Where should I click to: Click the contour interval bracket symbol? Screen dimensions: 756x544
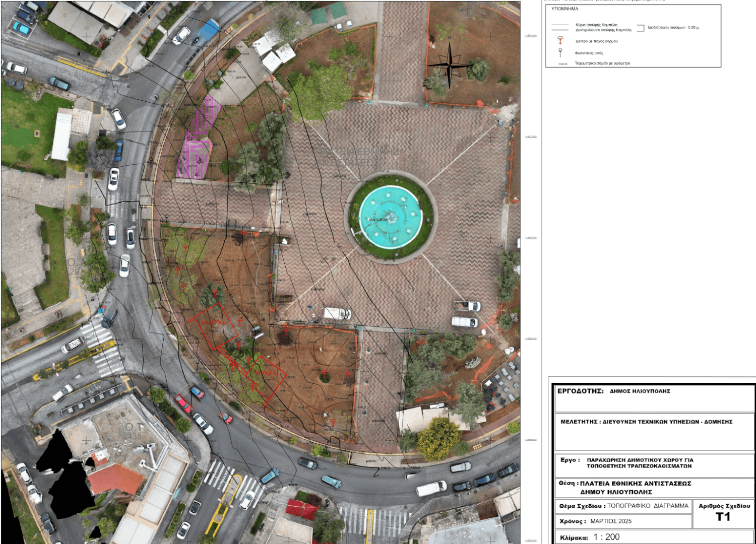(x=641, y=28)
